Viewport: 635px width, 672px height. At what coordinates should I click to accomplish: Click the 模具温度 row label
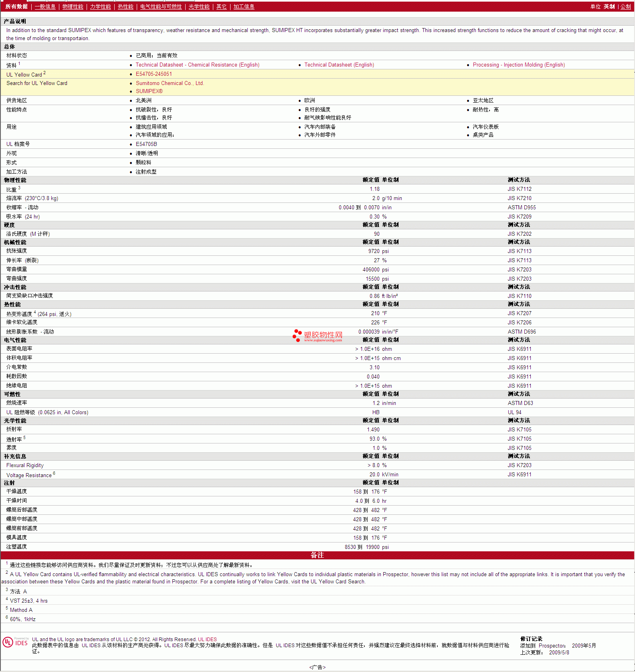[16, 538]
